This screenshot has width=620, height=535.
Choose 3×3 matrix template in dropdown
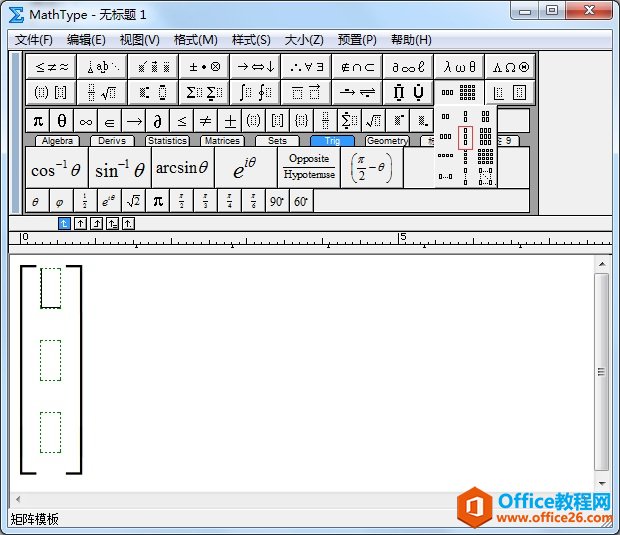tap(485, 137)
